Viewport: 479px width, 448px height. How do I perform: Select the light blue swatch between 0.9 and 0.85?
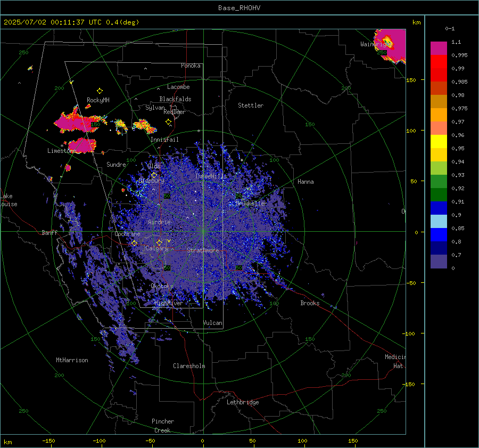pos(439,222)
